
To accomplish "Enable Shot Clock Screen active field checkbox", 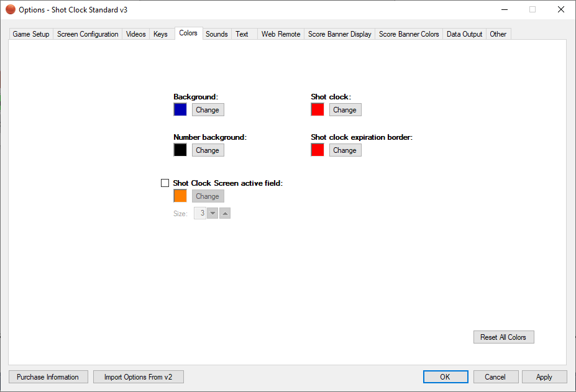I will 165,183.
